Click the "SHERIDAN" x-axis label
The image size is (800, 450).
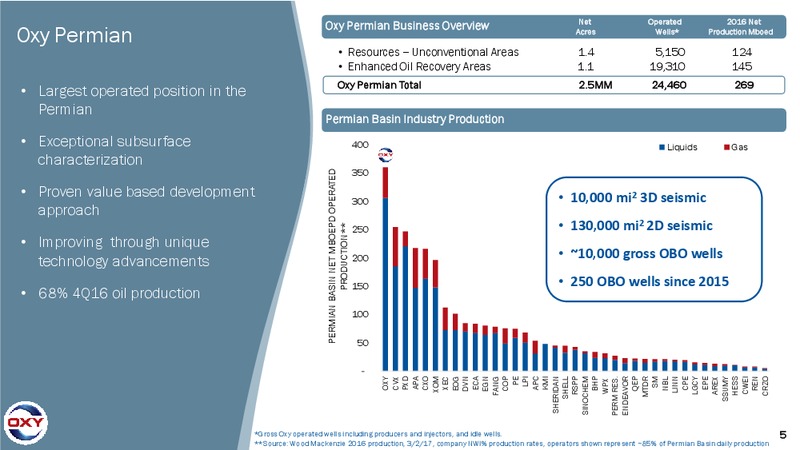point(555,395)
